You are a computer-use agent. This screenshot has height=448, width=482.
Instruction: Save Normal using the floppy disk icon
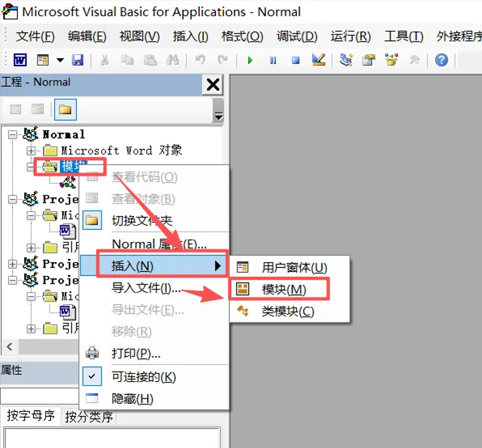[78, 60]
